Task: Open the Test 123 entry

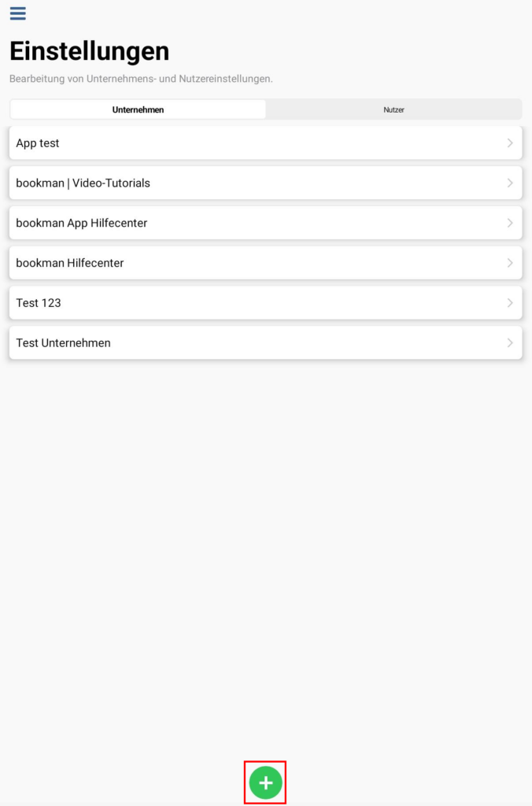Action: (x=266, y=303)
